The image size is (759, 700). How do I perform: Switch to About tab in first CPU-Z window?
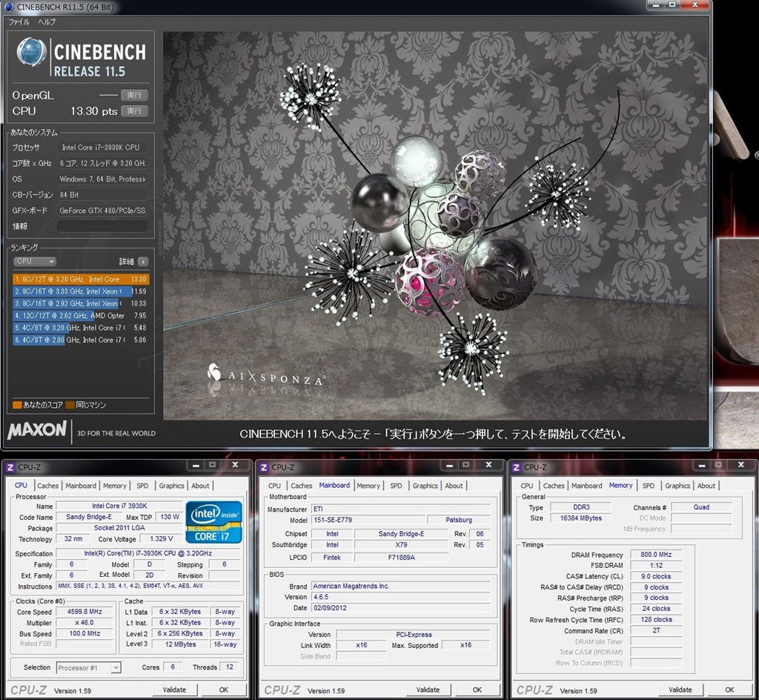coord(200,486)
